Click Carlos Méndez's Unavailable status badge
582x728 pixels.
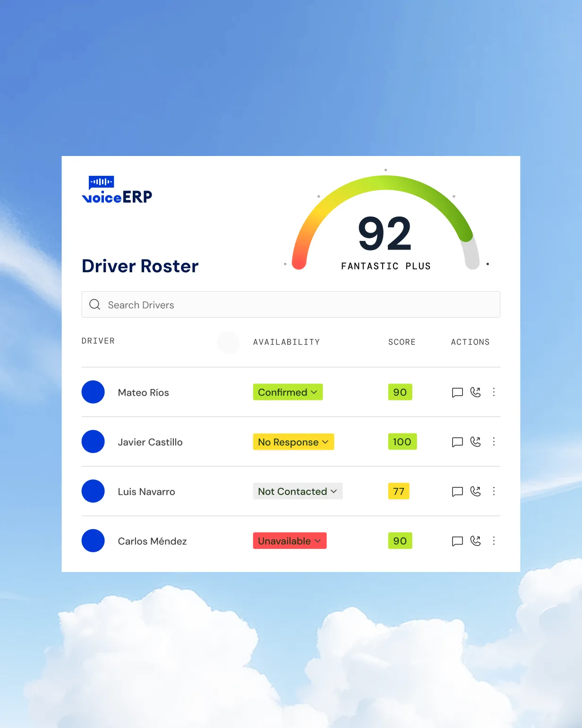point(290,541)
